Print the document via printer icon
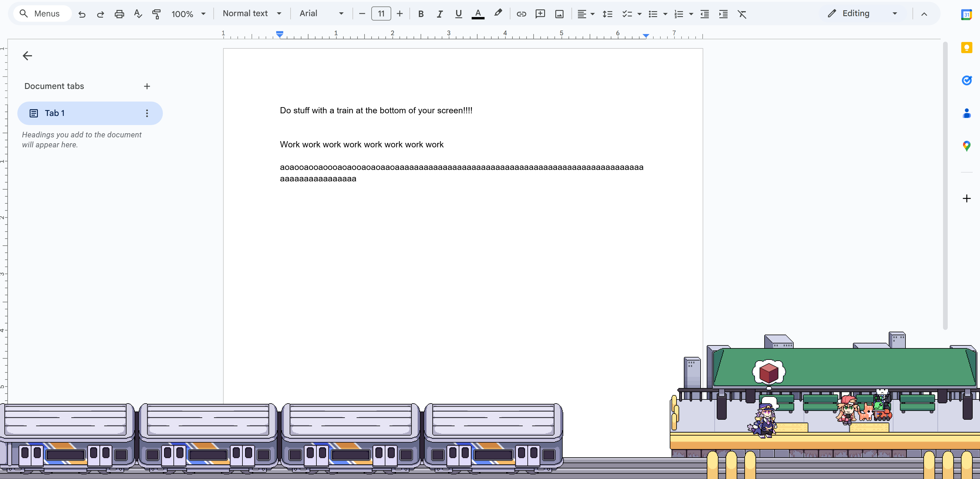This screenshot has width=980, height=479. point(119,14)
